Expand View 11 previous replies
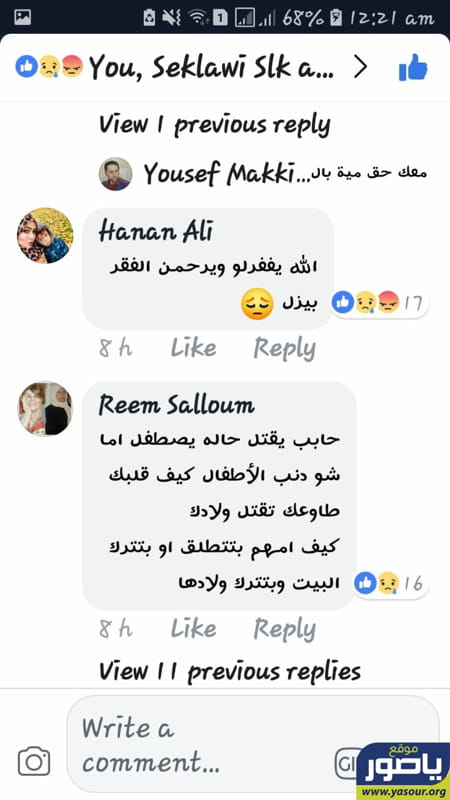 pos(230,671)
